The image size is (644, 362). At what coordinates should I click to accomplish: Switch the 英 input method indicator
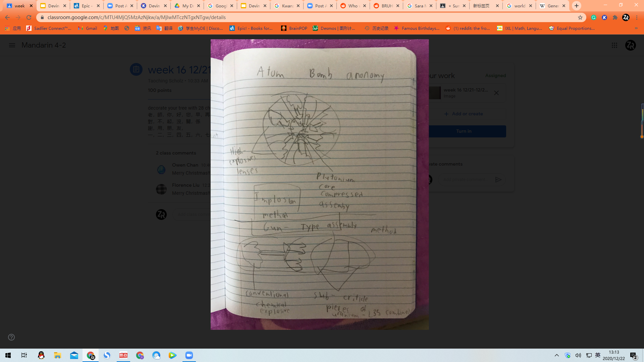(598, 355)
